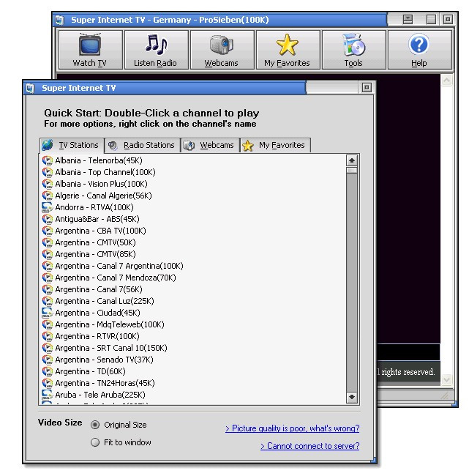Click icon beside Albania - Telenorba(45K)

tap(48, 160)
